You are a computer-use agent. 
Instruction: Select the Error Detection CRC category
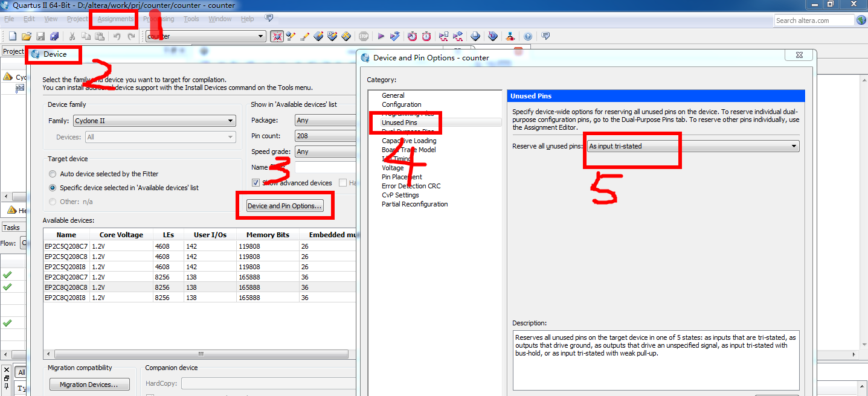pyautogui.click(x=411, y=186)
